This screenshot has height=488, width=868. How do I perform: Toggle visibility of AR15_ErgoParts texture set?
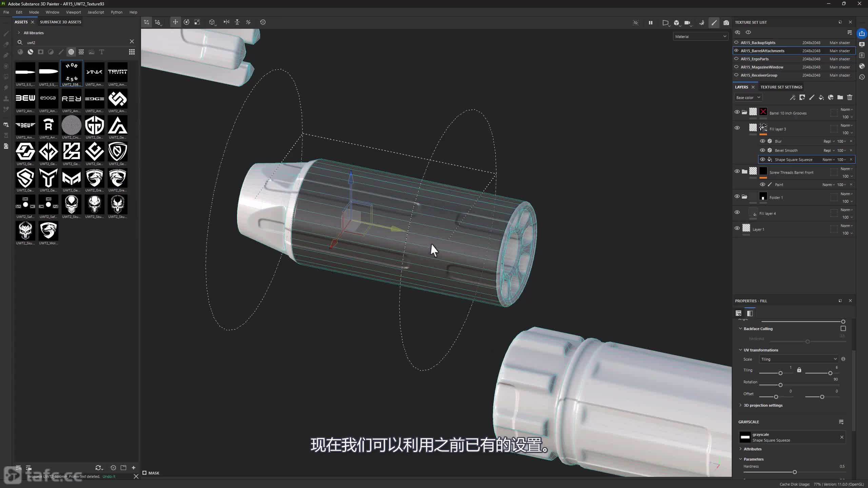(x=736, y=59)
